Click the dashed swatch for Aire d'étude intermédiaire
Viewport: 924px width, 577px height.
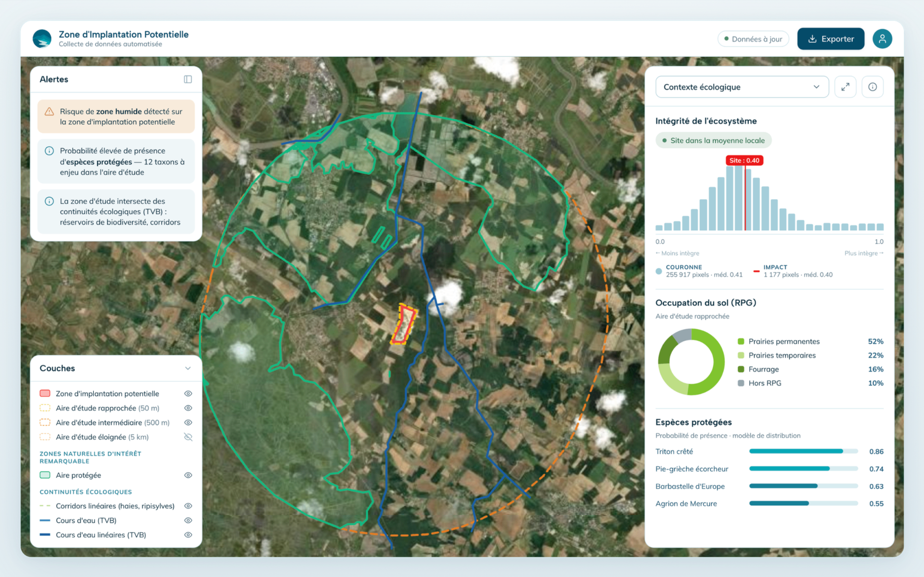pyautogui.click(x=45, y=422)
